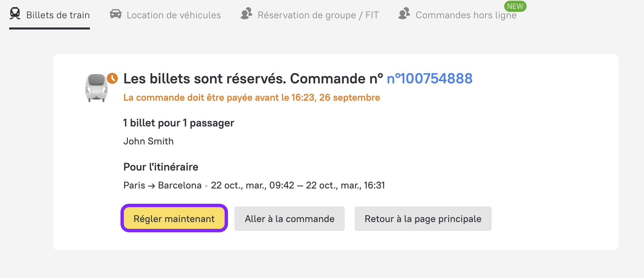Click the grey train illustration

tap(96, 88)
